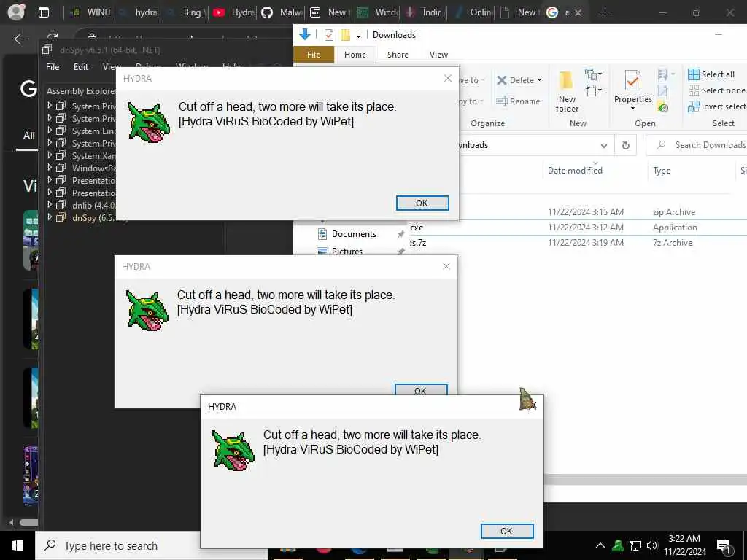The image size is (747, 560).
Task: Open the Delete dropdown arrow
Action: click(539, 80)
